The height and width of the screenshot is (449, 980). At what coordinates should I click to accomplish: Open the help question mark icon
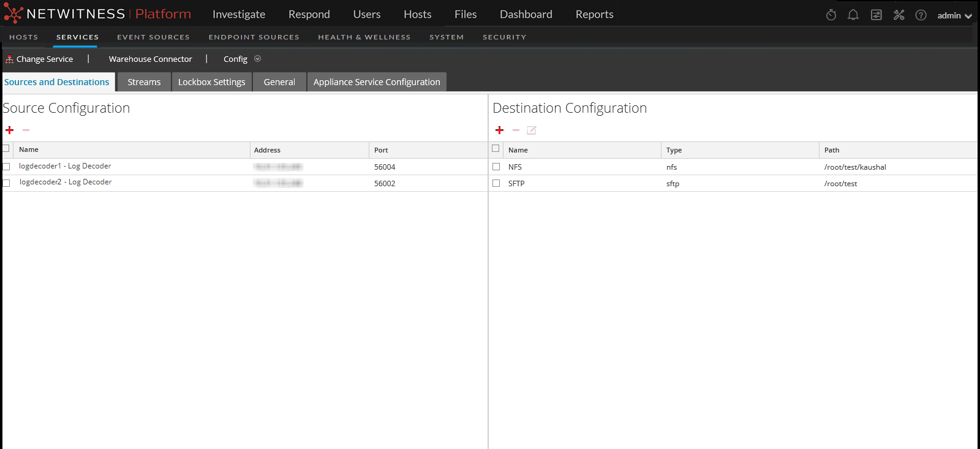click(921, 15)
